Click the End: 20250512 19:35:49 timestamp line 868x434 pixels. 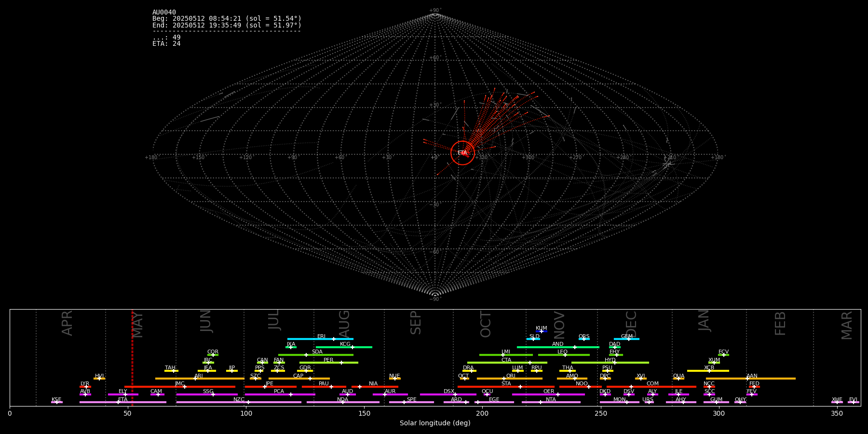click(x=227, y=25)
